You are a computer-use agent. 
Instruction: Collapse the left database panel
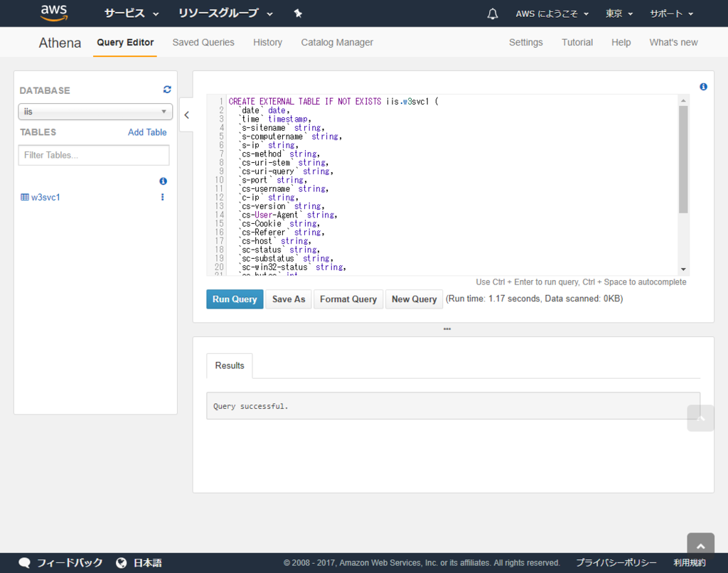click(187, 114)
